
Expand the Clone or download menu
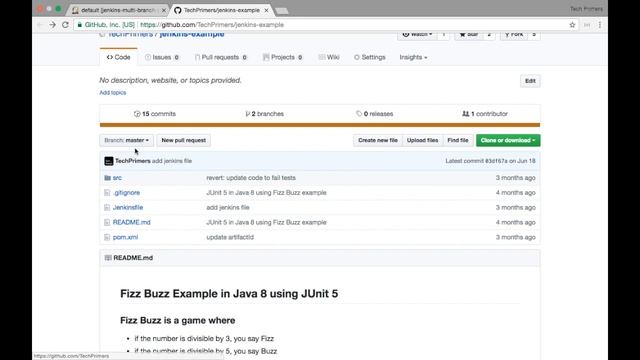pos(508,140)
